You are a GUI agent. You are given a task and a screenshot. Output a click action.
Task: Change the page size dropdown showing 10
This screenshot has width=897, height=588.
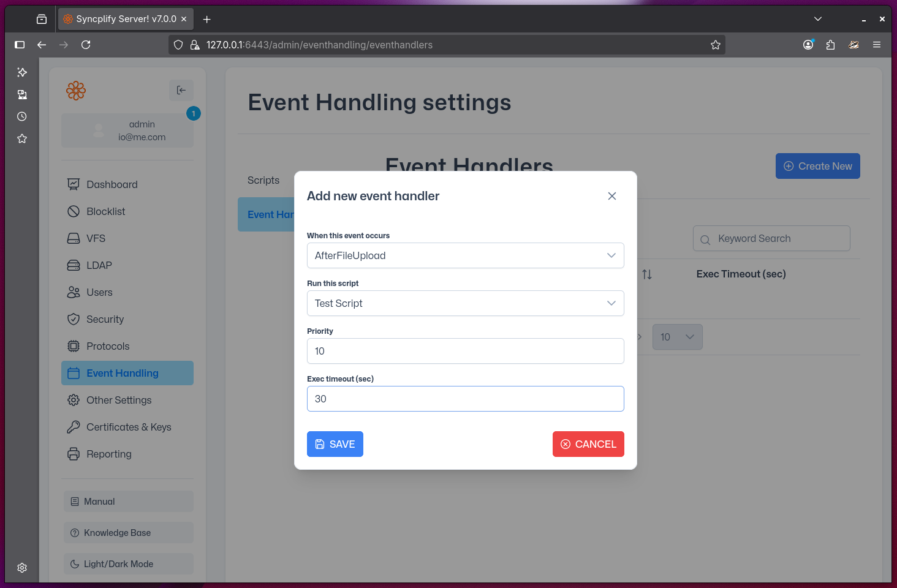[677, 337]
